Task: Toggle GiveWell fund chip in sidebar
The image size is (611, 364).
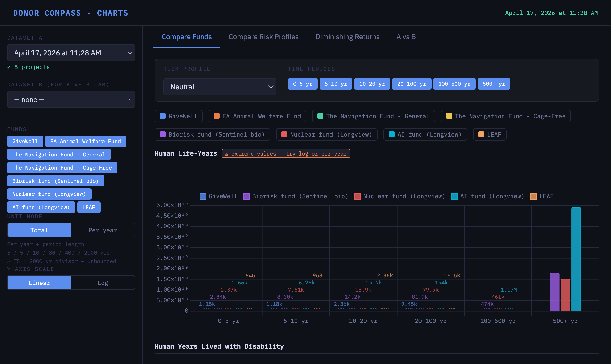Action: [x=25, y=141]
